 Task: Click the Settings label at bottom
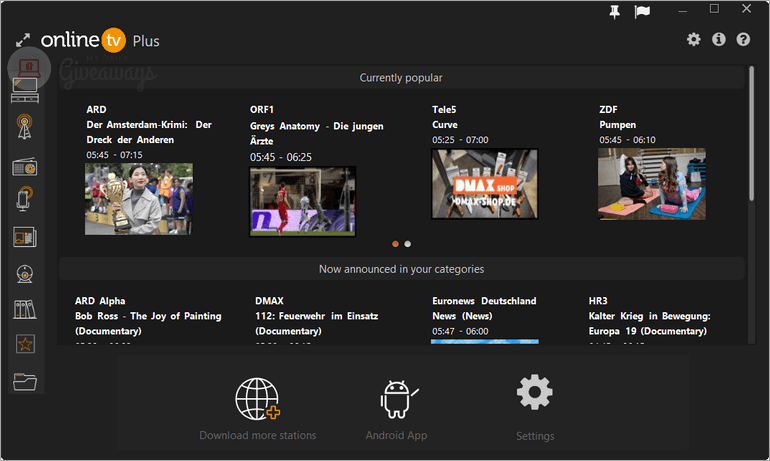tap(535, 436)
